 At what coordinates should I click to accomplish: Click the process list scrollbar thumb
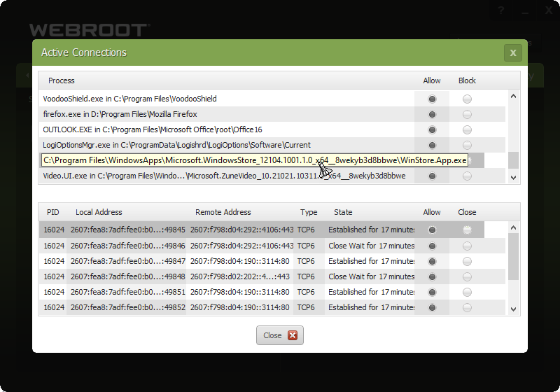click(513, 160)
